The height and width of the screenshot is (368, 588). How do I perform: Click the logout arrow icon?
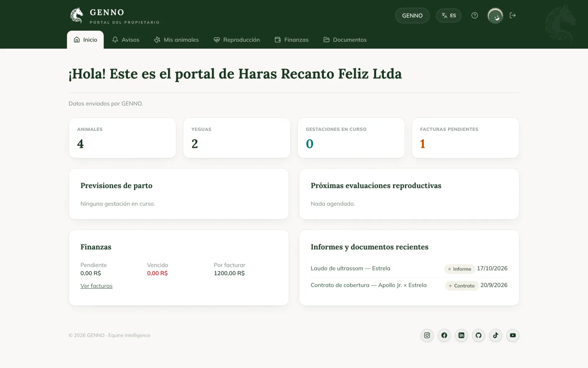coord(513,15)
